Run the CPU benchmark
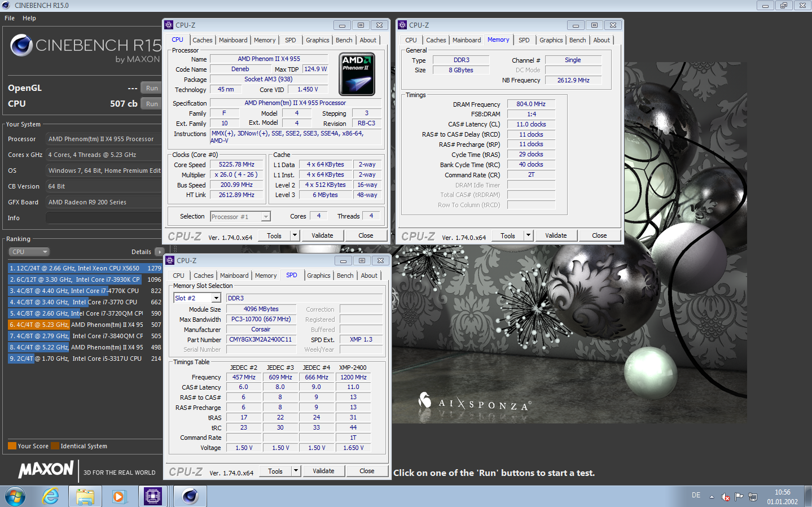This screenshot has width=812, height=507. point(152,104)
